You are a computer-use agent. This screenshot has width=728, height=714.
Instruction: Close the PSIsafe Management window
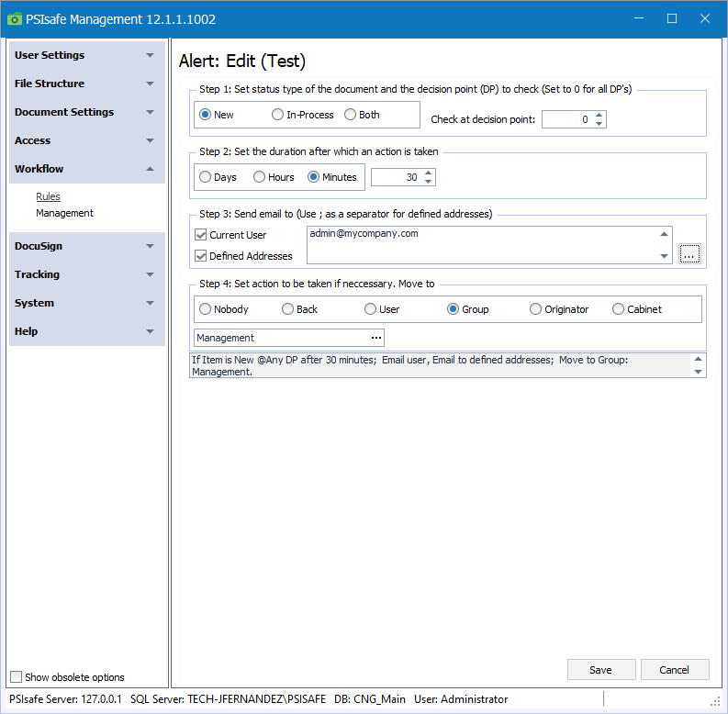point(705,18)
